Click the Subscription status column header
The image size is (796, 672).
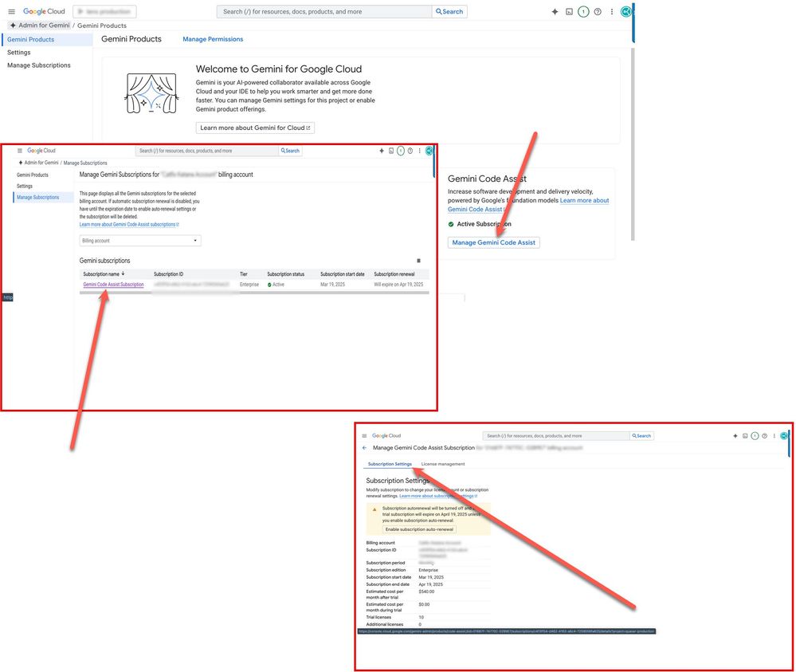286,274
